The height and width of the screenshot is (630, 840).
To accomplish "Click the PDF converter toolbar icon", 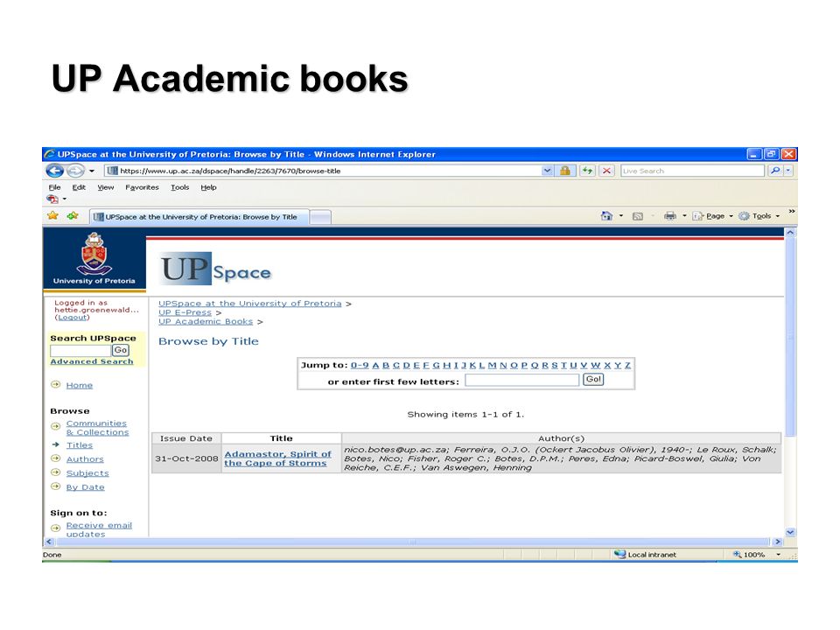I will tap(52, 199).
